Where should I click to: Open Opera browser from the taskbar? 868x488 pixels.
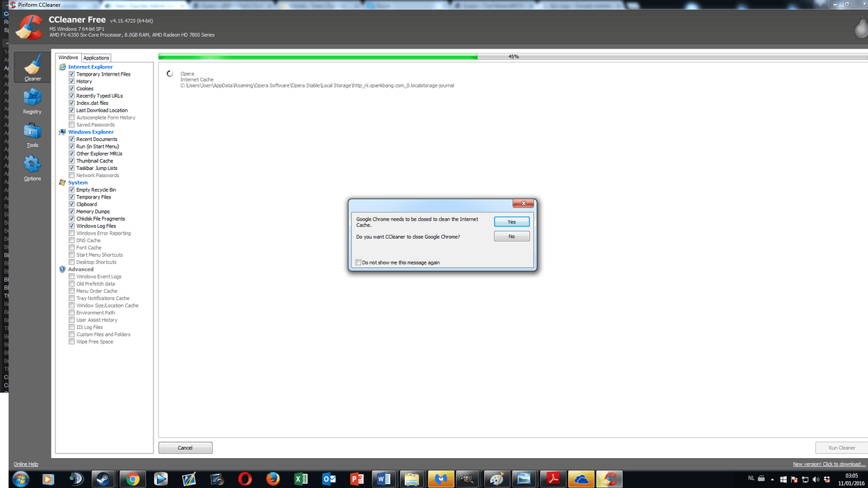tap(244, 479)
